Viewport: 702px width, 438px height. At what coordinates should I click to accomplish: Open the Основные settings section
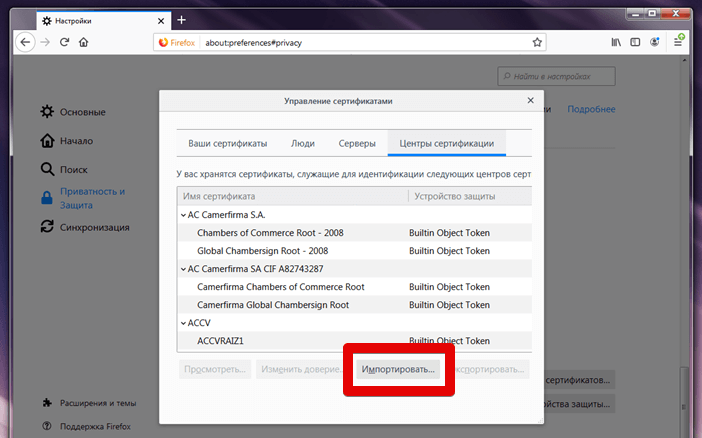[x=73, y=112]
